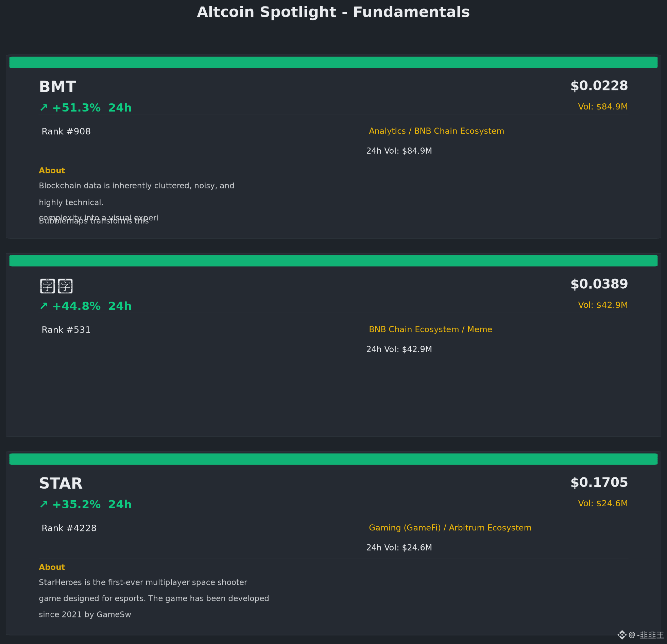Click Vol: $42.9M label under $0.0389
The width and height of the screenshot is (667, 644).
click(603, 305)
